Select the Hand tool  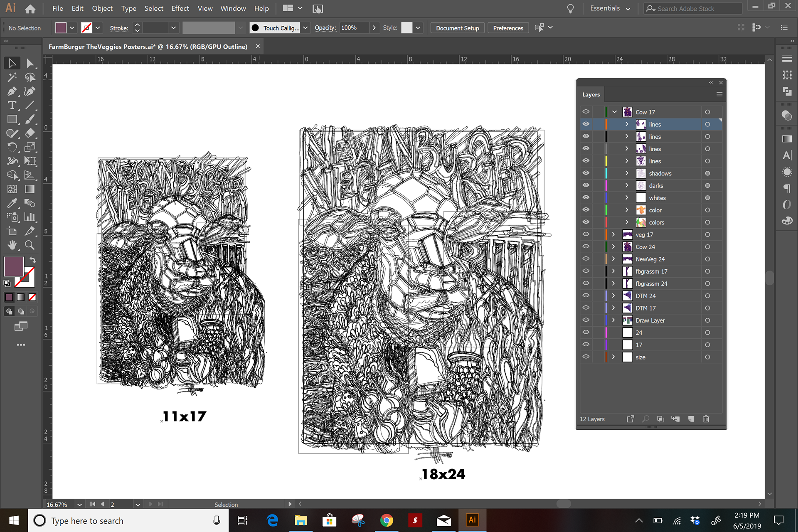point(12,245)
